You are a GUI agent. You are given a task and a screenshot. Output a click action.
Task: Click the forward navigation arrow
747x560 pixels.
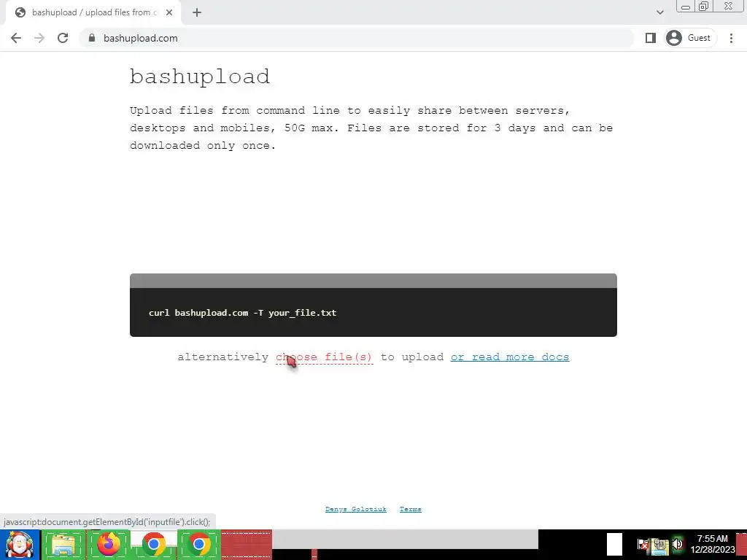click(39, 38)
